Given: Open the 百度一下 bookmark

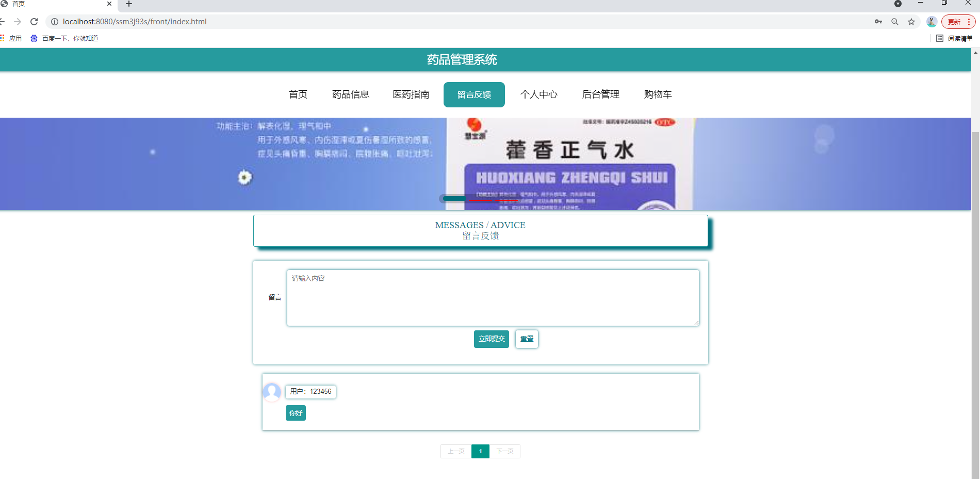Looking at the screenshot, I should pyautogui.click(x=64, y=38).
